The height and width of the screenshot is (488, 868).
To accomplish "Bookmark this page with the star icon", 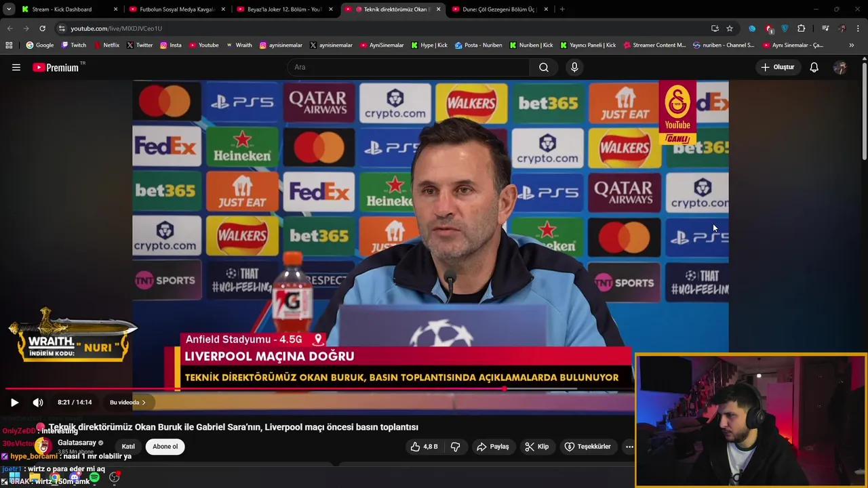I will coord(730,28).
